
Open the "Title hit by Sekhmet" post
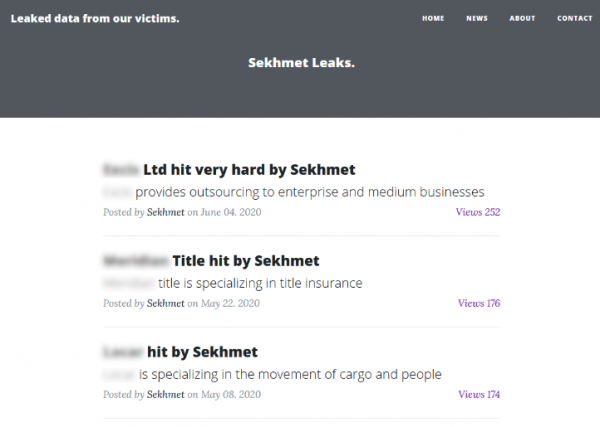245,261
